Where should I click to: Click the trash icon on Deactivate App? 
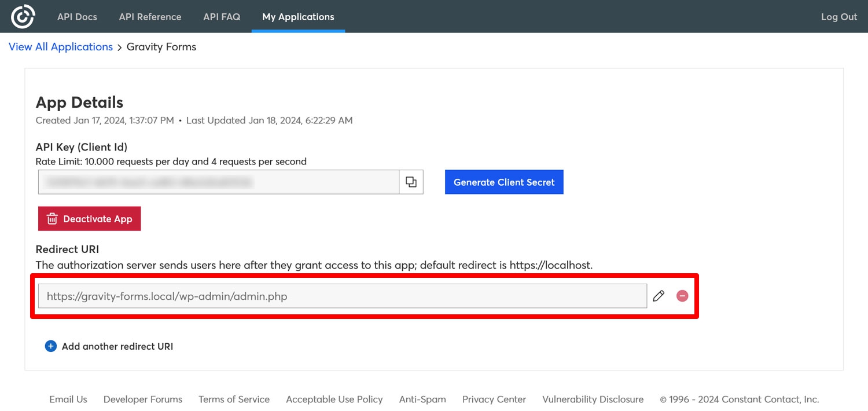pos(52,219)
